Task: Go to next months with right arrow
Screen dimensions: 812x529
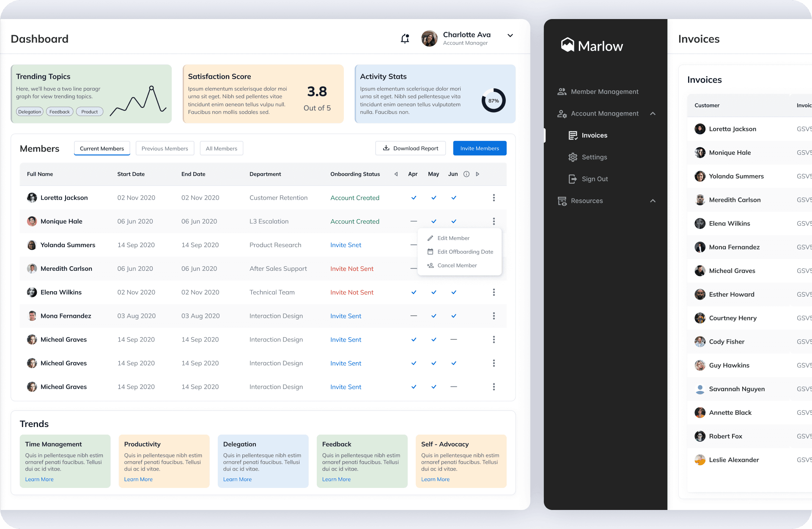Action: tap(477, 174)
